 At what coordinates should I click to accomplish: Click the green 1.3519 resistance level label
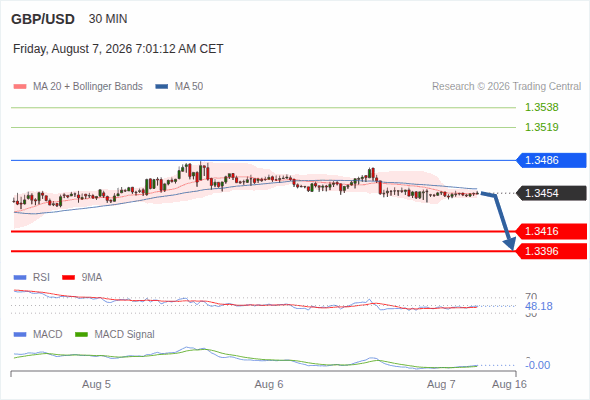point(541,127)
